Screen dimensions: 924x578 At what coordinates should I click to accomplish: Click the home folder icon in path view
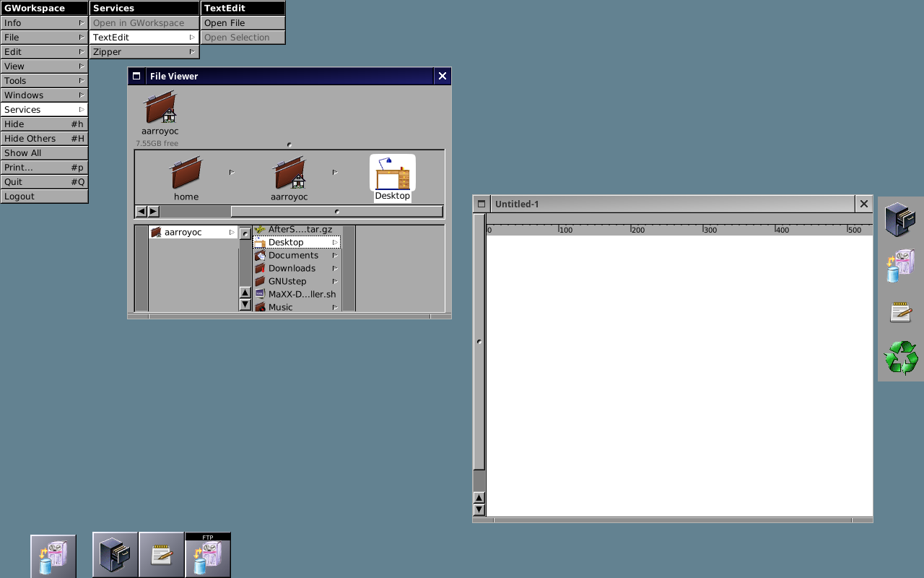coord(186,177)
